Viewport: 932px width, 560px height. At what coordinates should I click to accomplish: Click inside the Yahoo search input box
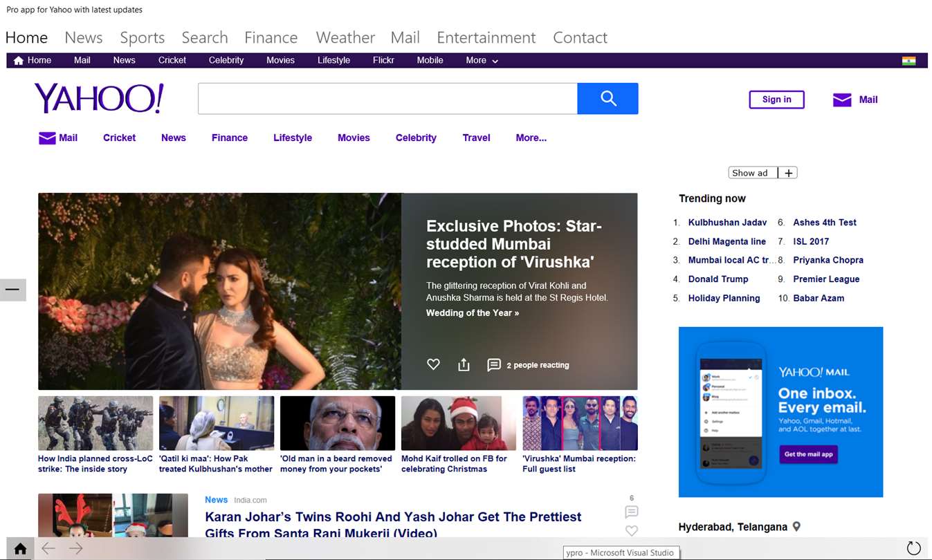387,99
